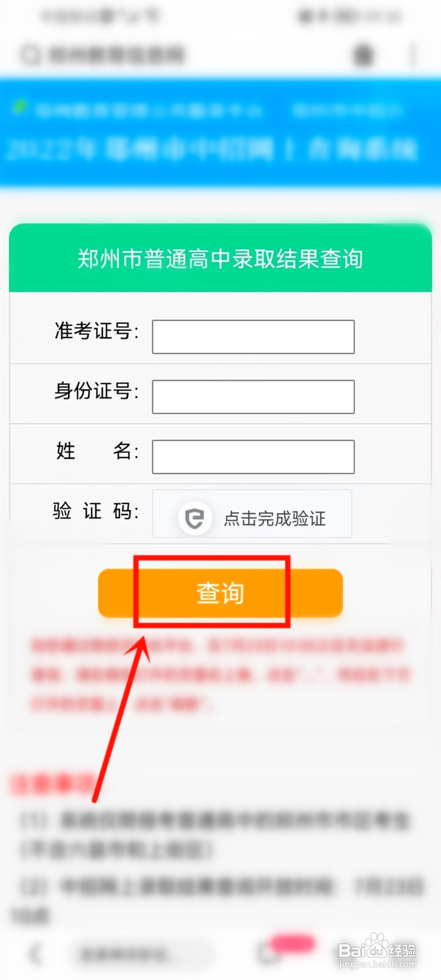Tap the green 郑州市普通高中录取结果查询 header
The height and width of the screenshot is (980, 441).
click(221, 258)
